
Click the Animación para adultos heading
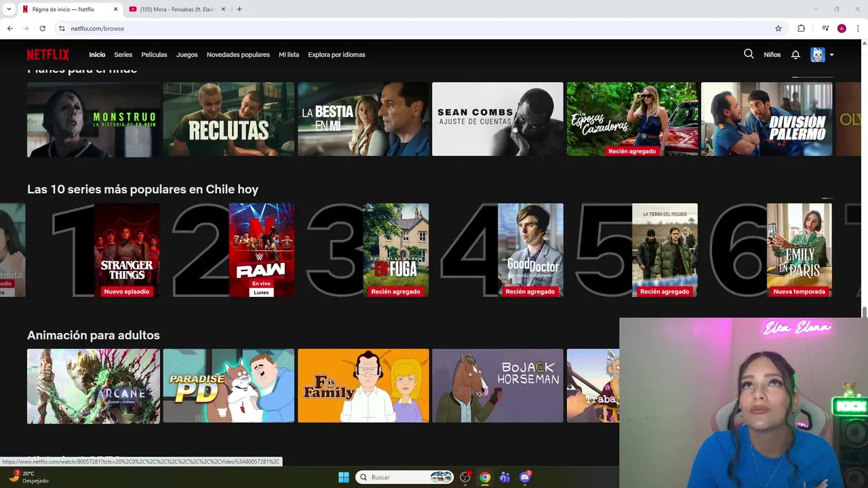point(94,335)
